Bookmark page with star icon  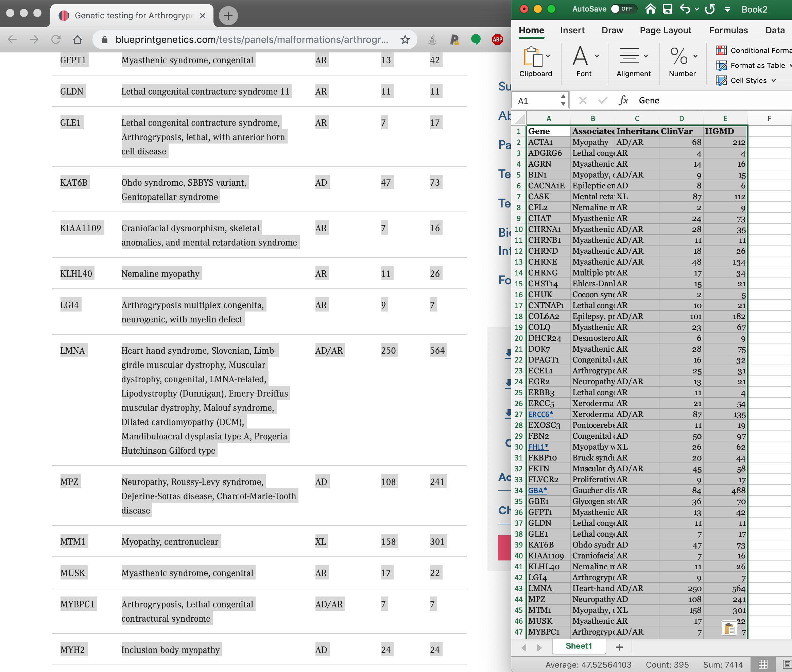(x=405, y=39)
